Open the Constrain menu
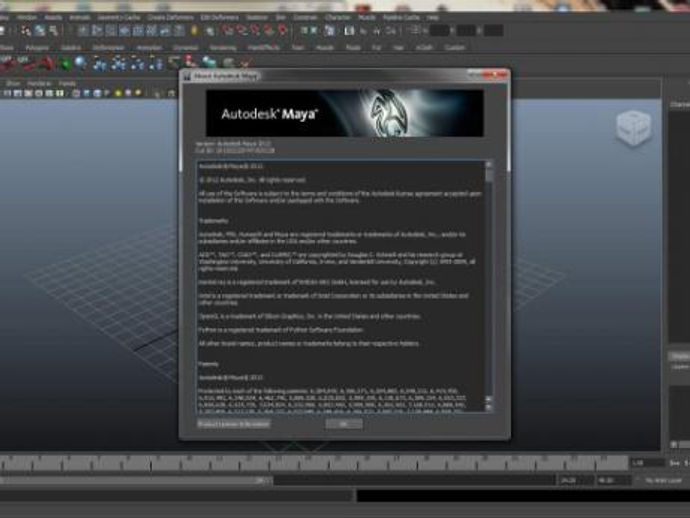The width and height of the screenshot is (690, 518). pyautogui.click(x=305, y=18)
